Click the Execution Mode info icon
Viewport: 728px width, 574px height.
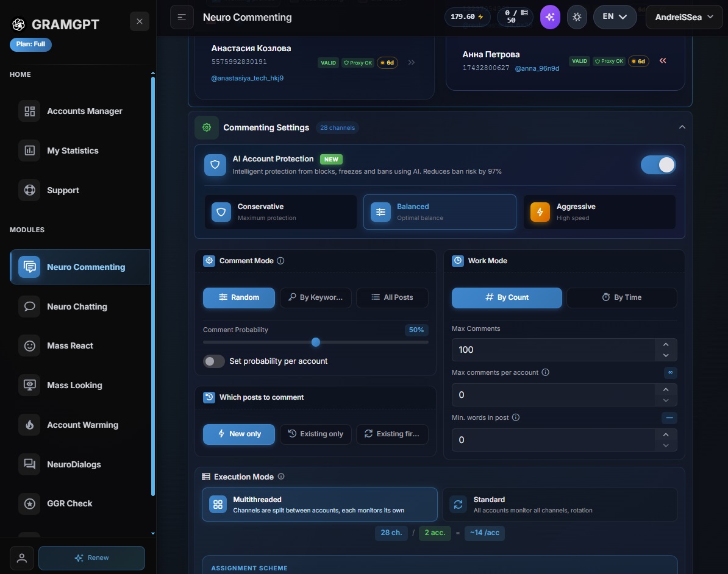tap(281, 477)
